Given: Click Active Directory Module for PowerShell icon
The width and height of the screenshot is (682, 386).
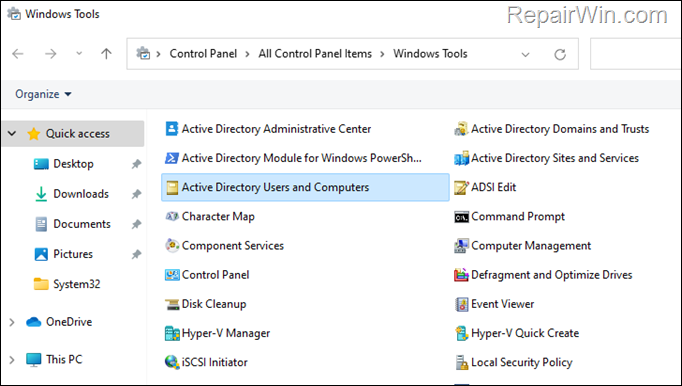Looking at the screenshot, I should click(x=172, y=158).
